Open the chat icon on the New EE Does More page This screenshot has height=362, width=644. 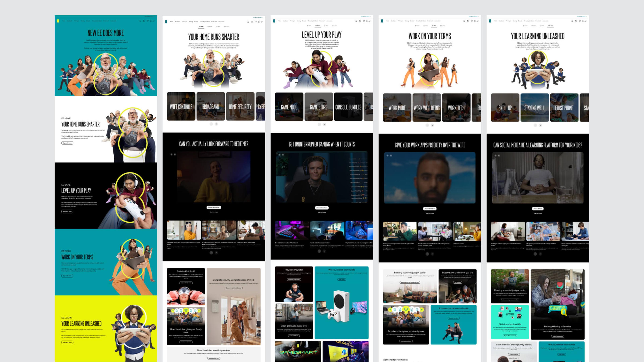(148, 21)
